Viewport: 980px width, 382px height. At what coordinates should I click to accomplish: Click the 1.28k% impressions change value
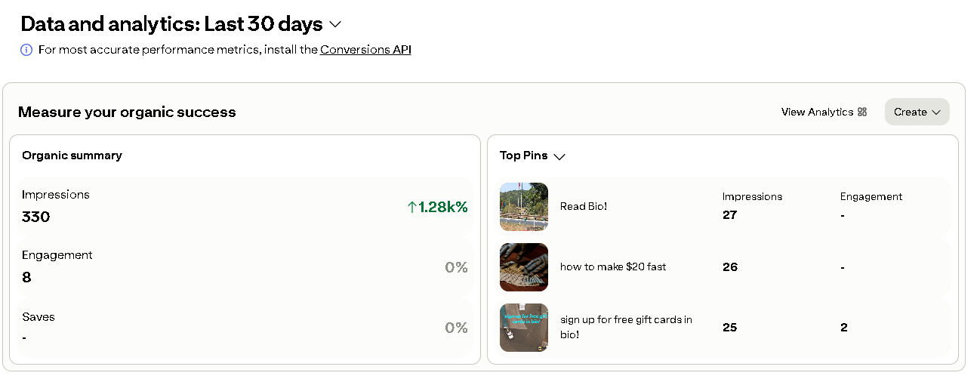tap(443, 207)
